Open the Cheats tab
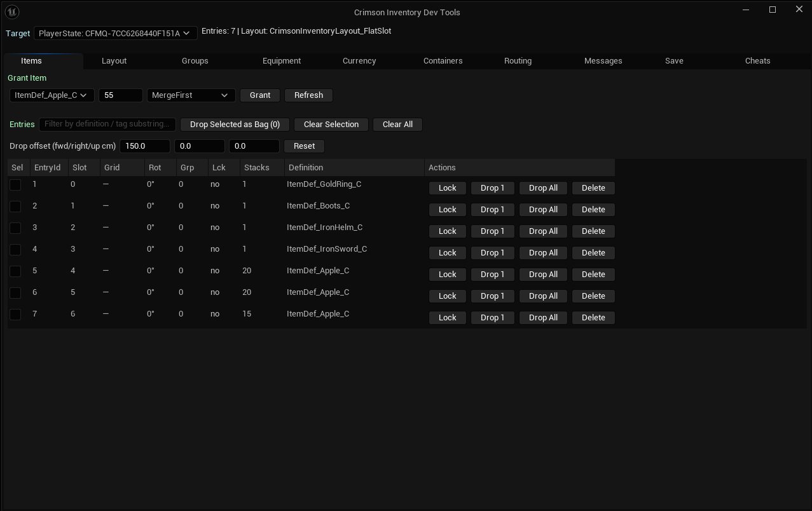The image size is (812, 511). click(x=758, y=61)
